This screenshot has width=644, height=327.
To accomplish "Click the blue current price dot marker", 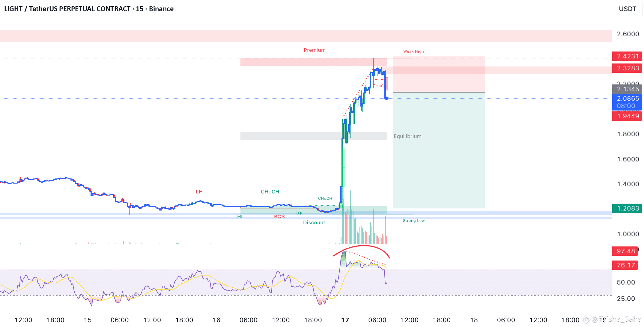I will pyautogui.click(x=387, y=98).
